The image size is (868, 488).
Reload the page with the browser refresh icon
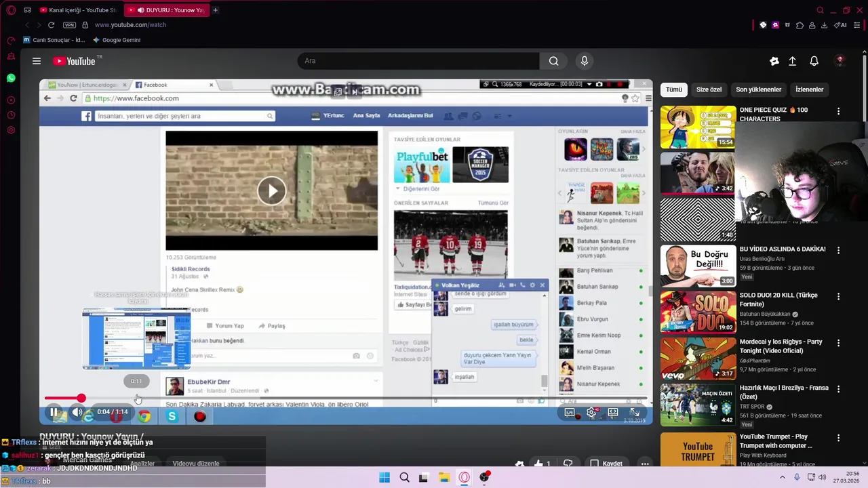point(51,25)
